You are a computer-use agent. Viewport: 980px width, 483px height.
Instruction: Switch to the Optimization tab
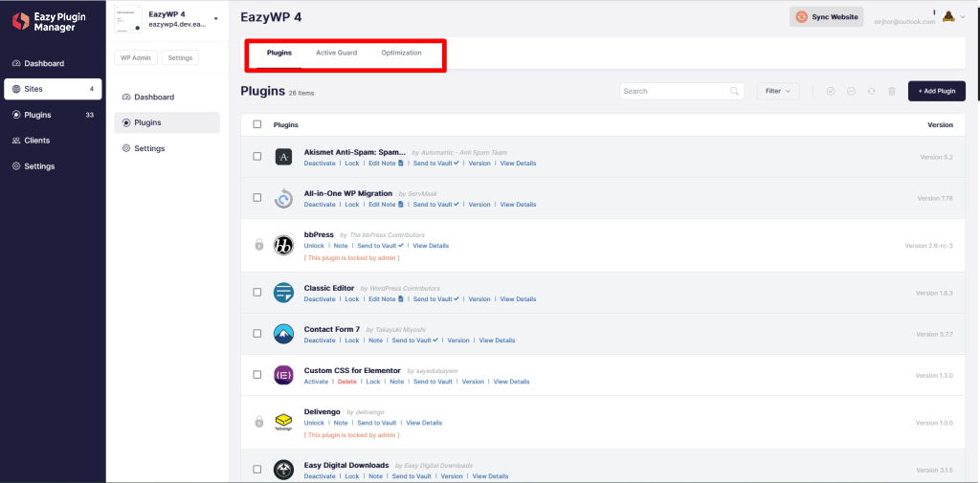401,54
